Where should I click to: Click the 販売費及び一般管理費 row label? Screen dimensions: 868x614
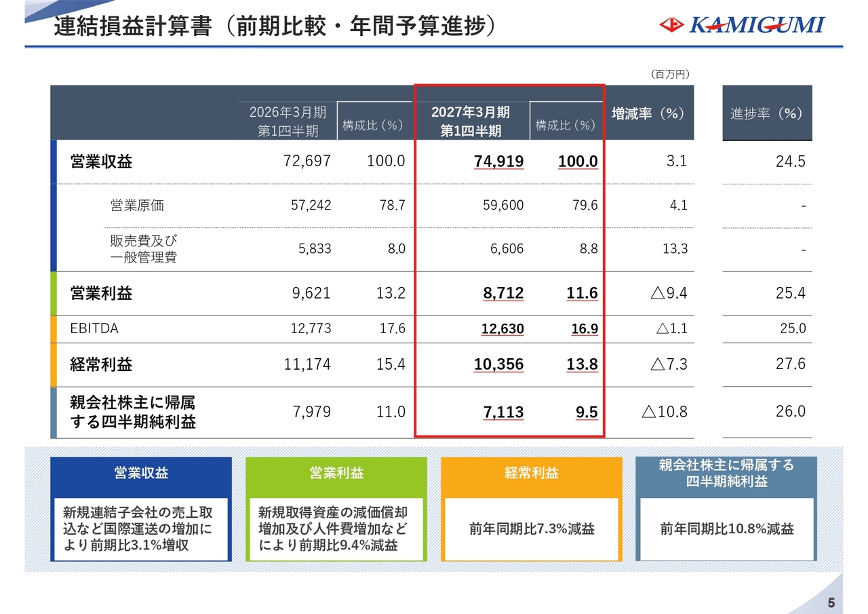144,249
